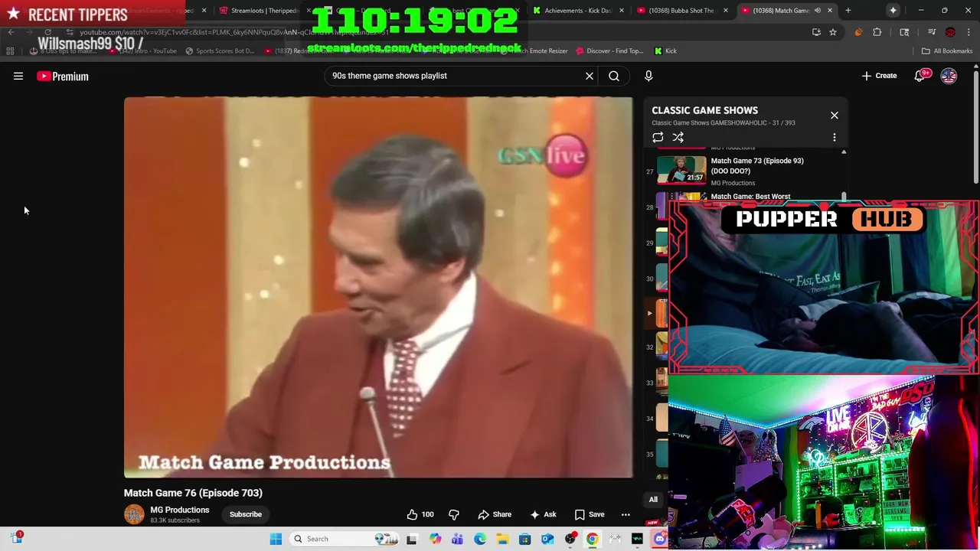The image size is (980, 551).
Task: Open Discover - Find Top bookmark
Action: pyautogui.click(x=609, y=51)
